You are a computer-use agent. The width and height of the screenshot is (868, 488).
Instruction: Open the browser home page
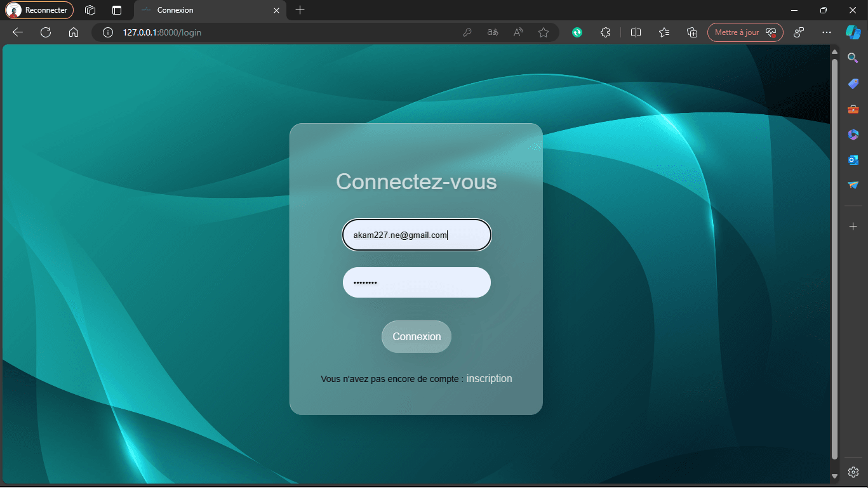pyautogui.click(x=74, y=32)
